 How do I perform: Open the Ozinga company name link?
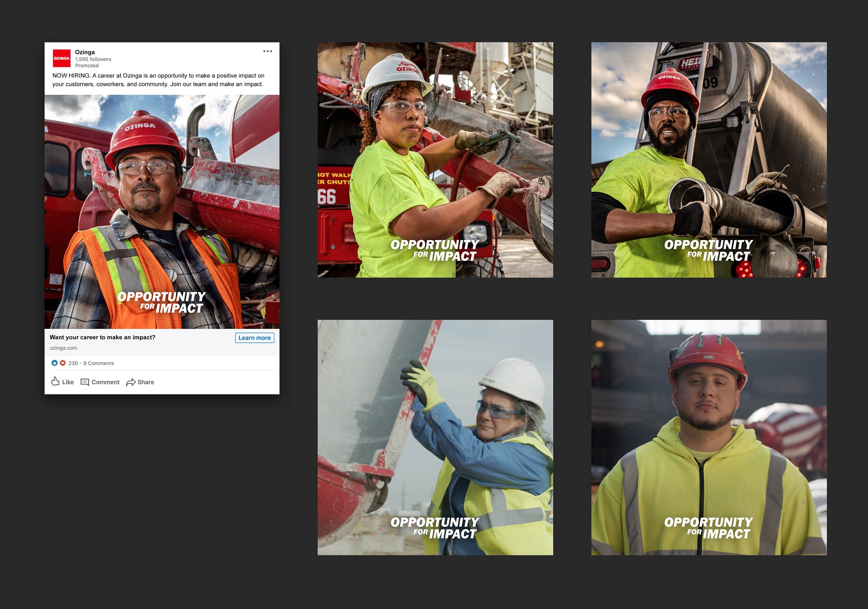click(85, 52)
